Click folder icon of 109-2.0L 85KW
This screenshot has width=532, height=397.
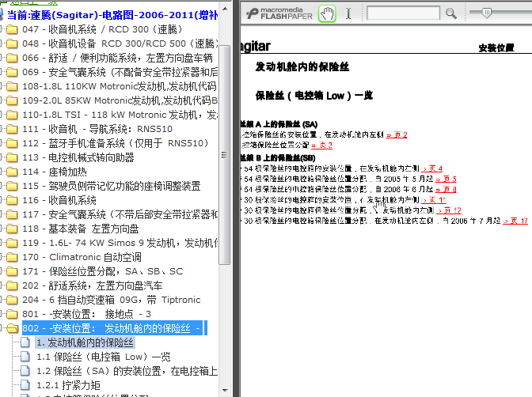12,101
